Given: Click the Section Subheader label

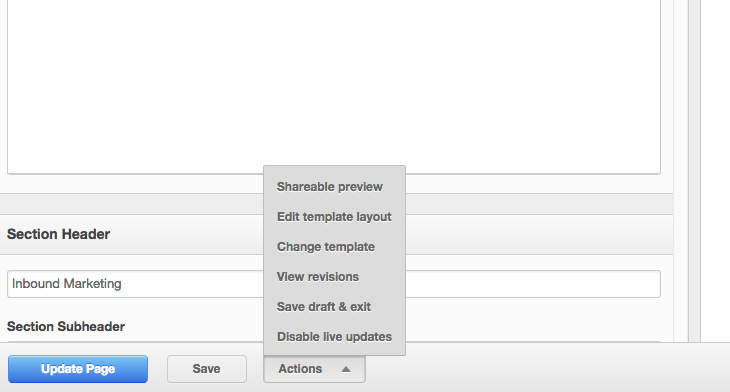Looking at the screenshot, I should point(66,326).
